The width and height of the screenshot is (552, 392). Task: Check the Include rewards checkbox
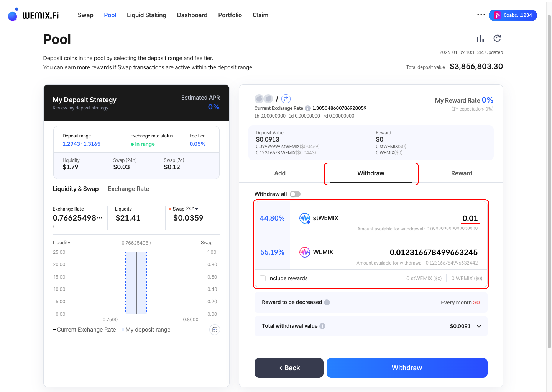coord(262,278)
